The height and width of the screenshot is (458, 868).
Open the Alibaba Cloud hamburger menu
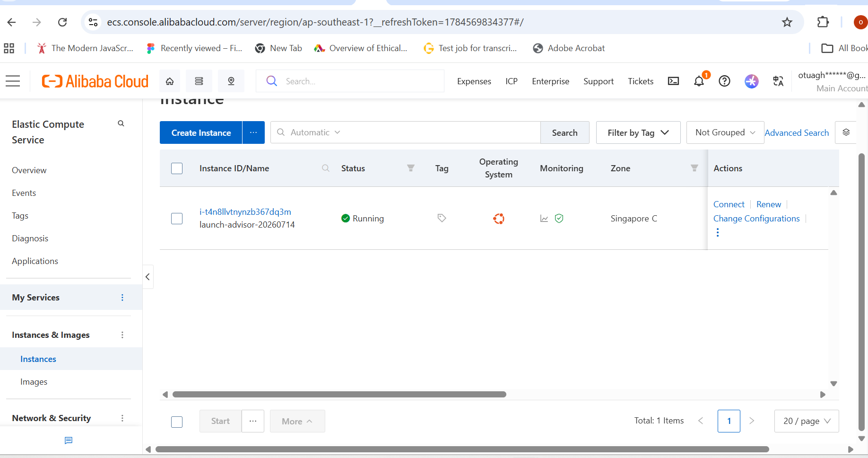click(x=13, y=81)
